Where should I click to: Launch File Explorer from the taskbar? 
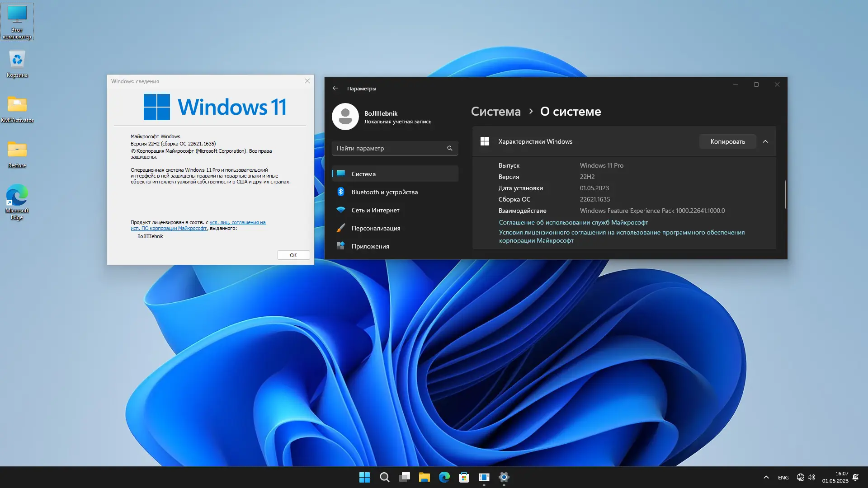click(424, 477)
